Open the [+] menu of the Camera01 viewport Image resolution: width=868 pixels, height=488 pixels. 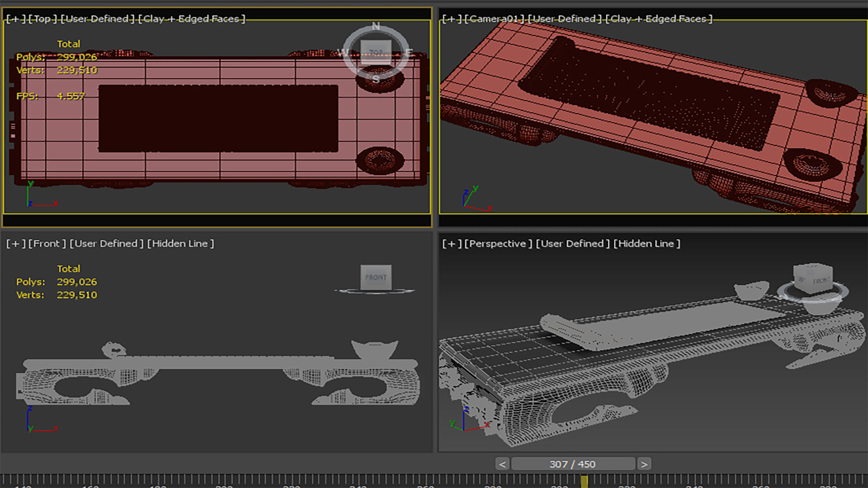pyautogui.click(x=451, y=19)
